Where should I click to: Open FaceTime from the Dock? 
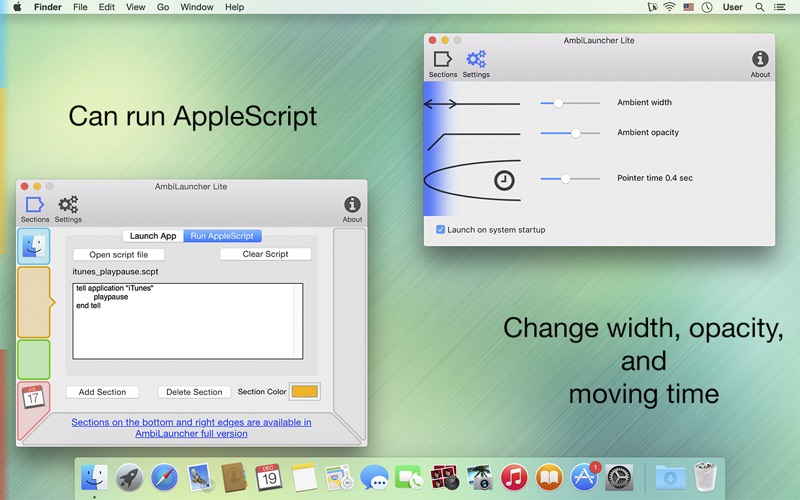click(x=408, y=478)
